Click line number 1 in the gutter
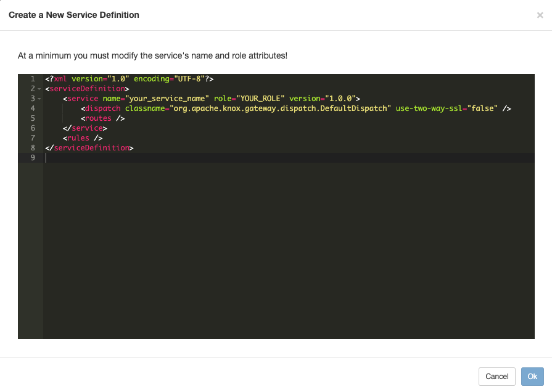 pyautogui.click(x=32, y=79)
